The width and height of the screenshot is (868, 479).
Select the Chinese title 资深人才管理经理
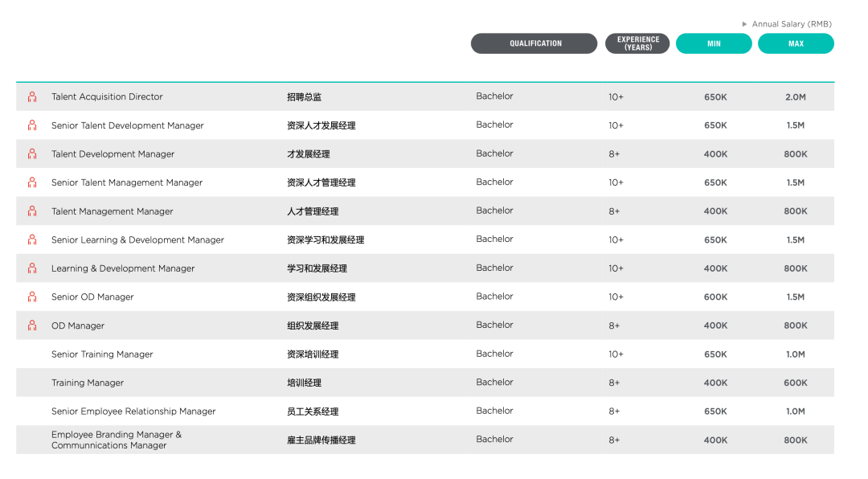click(x=321, y=182)
